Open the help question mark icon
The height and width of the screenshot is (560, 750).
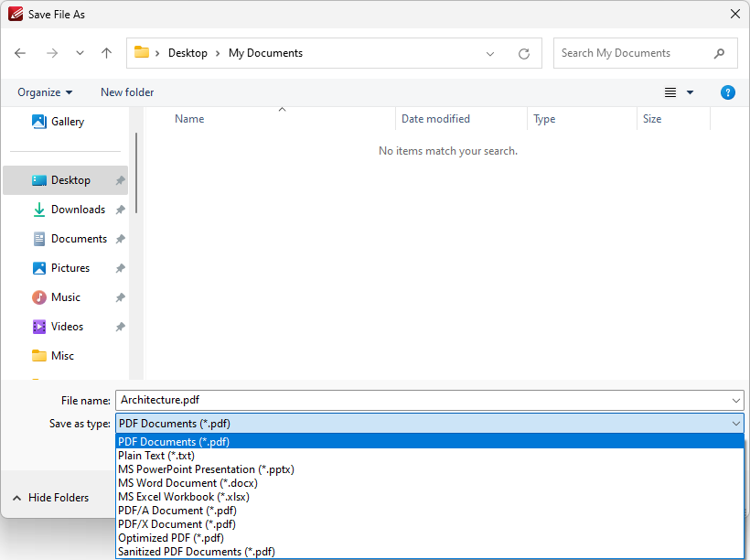pyautogui.click(x=727, y=92)
